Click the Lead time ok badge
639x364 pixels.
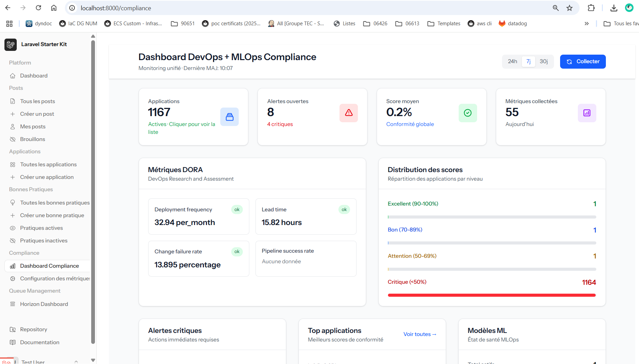(x=344, y=210)
